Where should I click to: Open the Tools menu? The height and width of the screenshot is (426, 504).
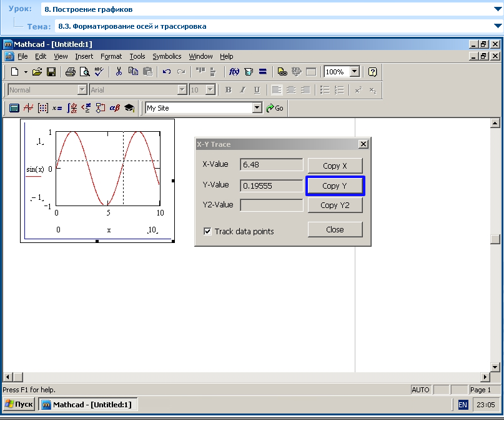(x=137, y=56)
